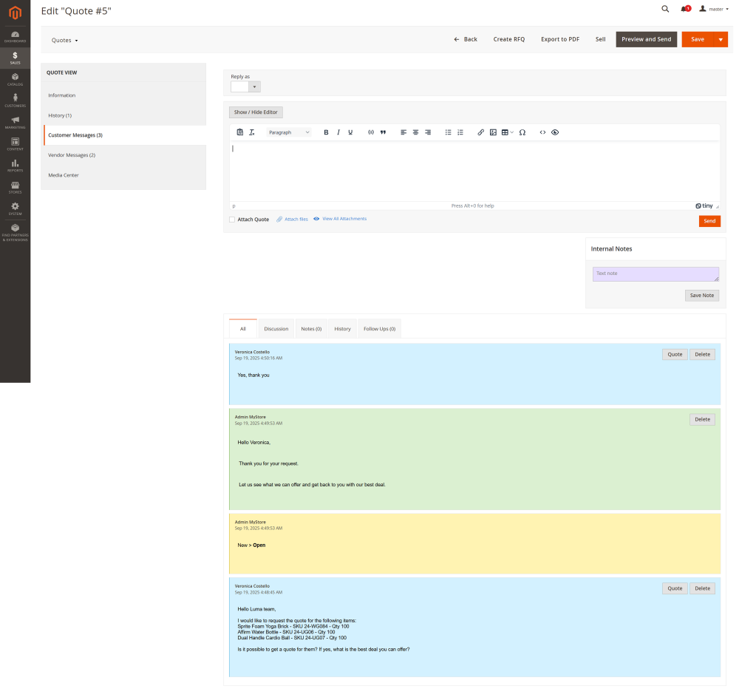Click Save Note button
This screenshot has width=739, height=700.
(702, 296)
